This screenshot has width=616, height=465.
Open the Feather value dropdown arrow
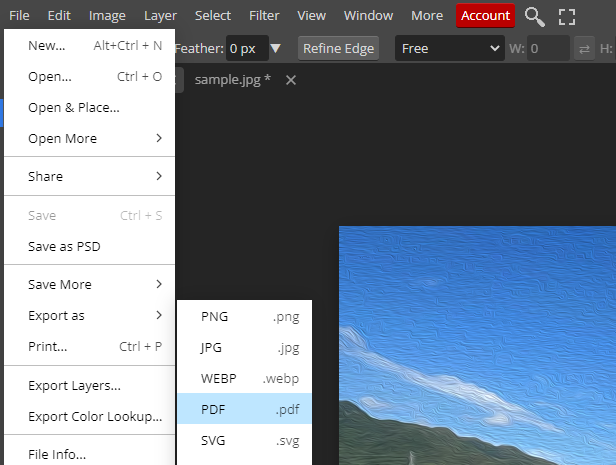[x=275, y=48]
